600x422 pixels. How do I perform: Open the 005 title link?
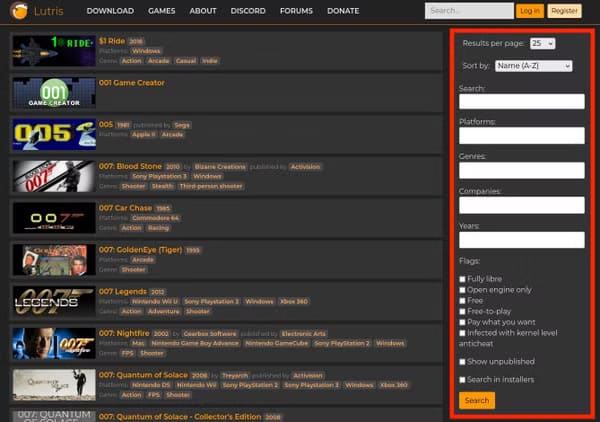106,124
